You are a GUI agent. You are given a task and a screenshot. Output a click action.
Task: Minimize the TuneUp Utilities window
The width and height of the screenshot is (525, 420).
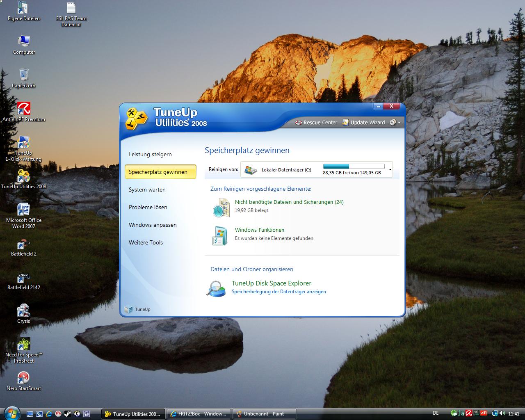(x=378, y=106)
